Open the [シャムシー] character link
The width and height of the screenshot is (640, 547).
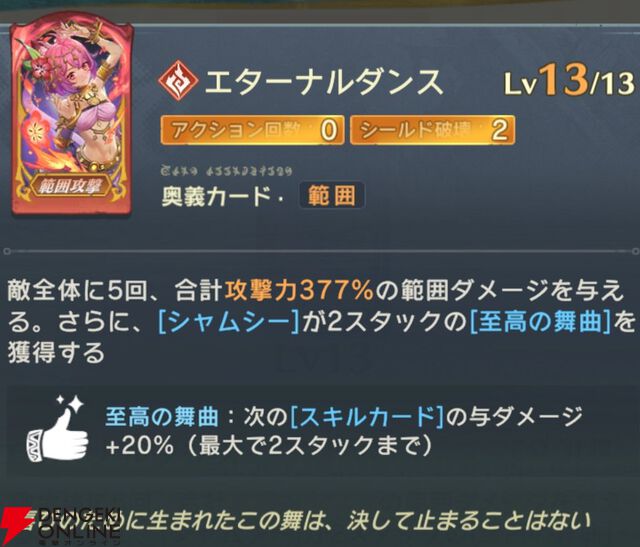(228, 322)
